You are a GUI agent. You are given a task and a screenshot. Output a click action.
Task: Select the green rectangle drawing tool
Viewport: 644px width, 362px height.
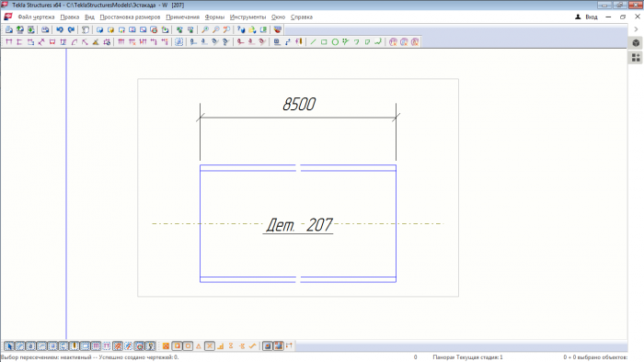[324, 42]
